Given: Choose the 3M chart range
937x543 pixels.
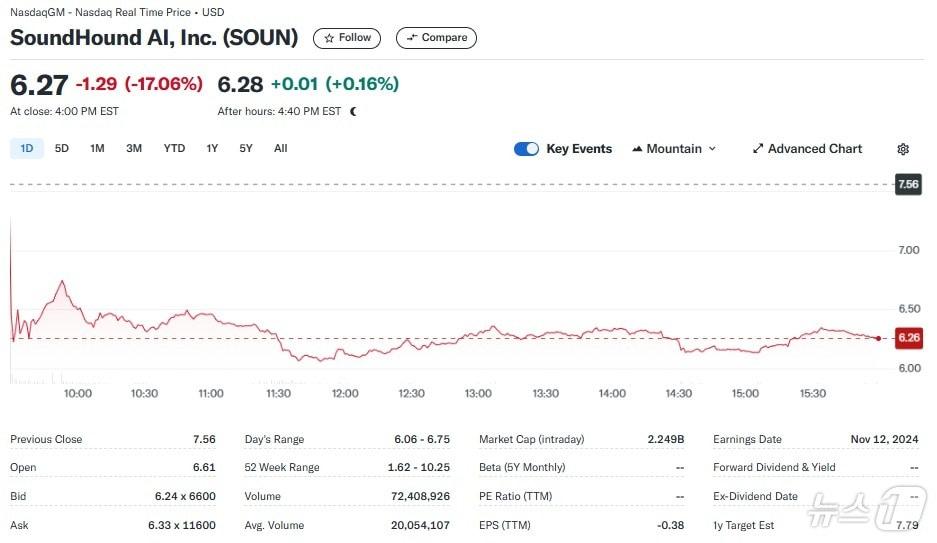Looking at the screenshot, I should point(134,148).
